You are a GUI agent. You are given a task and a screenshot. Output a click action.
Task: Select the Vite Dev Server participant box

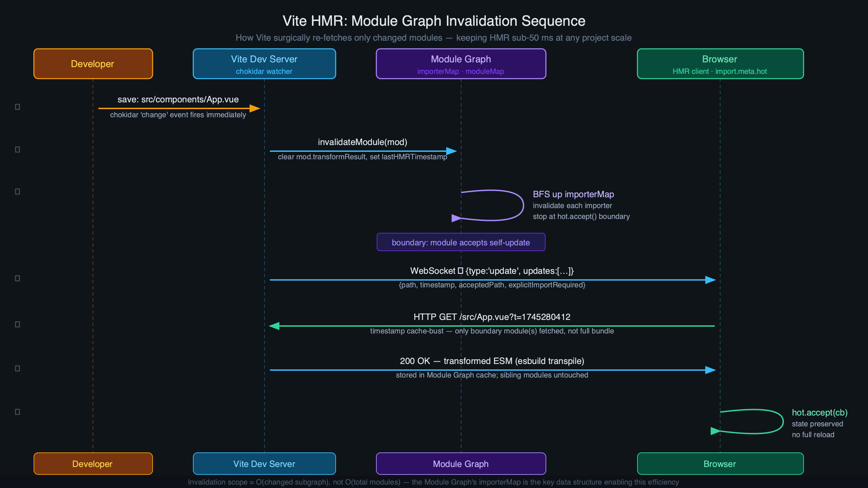pyautogui.click(x=264, y=63)
